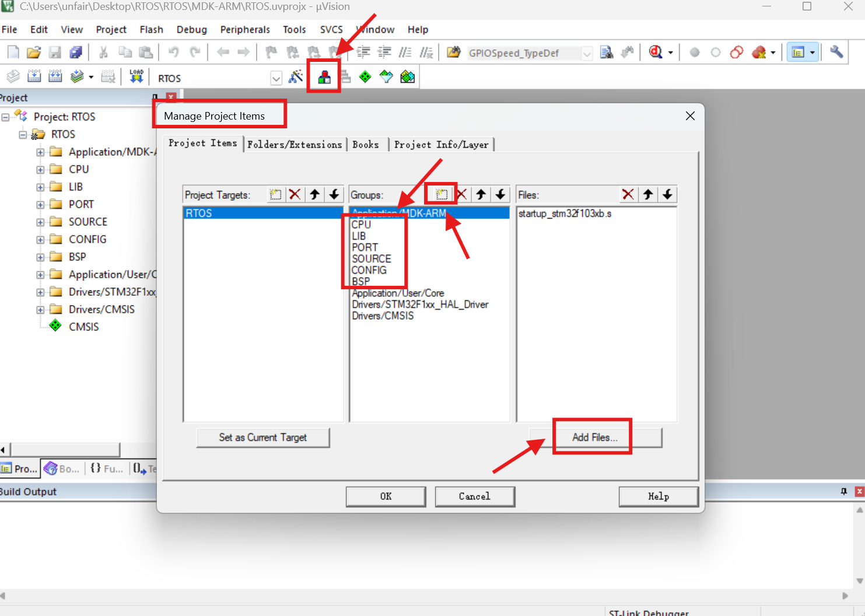865x616 pixels.
Task: Close the Build Output panel
Action: [859, 492]
